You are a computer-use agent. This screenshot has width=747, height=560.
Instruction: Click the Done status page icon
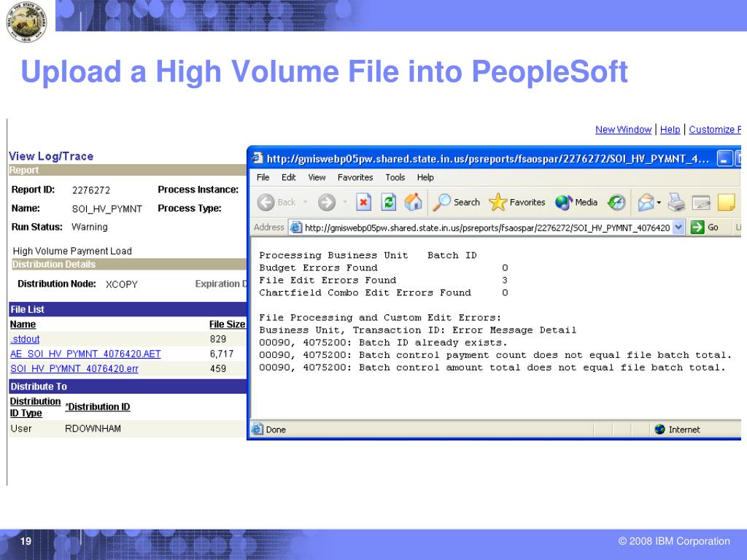click(x=258, y=429)
